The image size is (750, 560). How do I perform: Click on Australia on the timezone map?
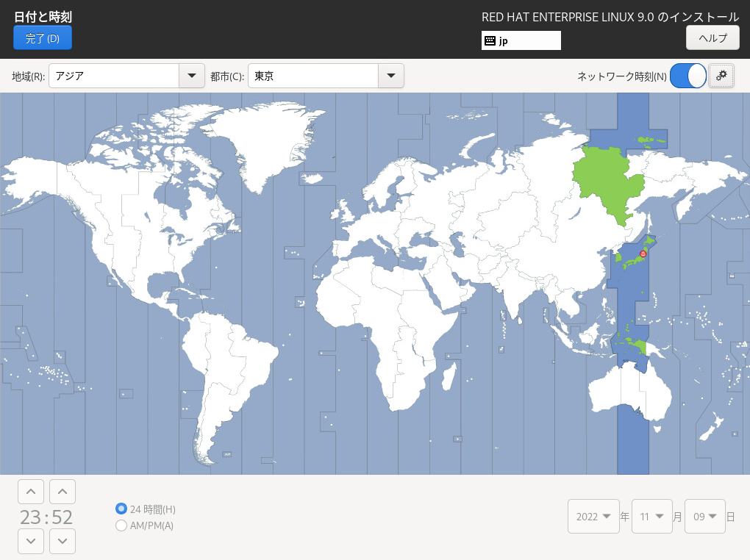click(x=629, y=392)
